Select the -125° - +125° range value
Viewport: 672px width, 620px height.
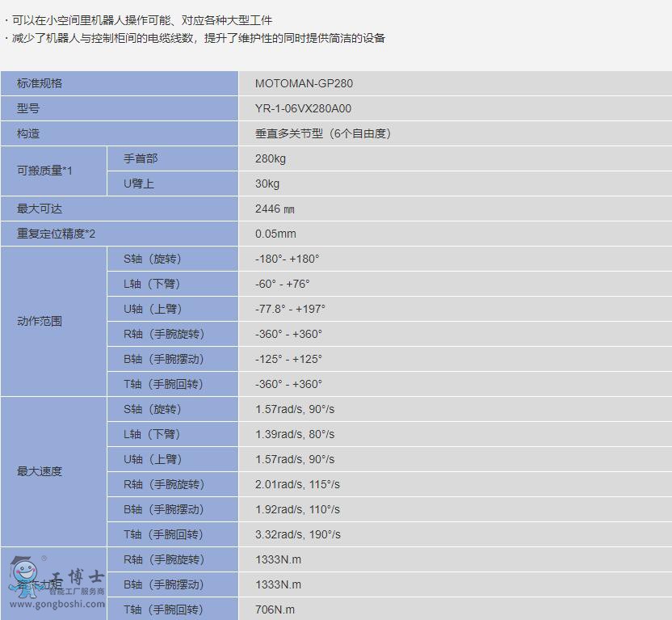(288, 359)
